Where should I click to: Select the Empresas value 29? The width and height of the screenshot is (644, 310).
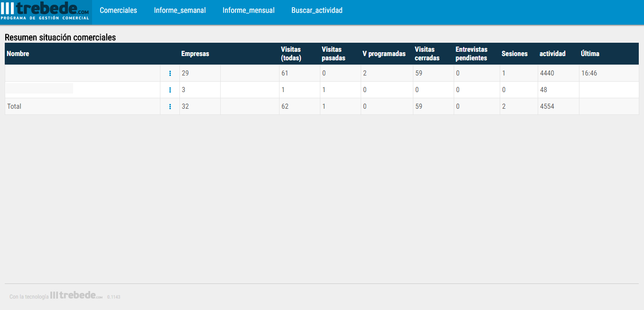185,73
